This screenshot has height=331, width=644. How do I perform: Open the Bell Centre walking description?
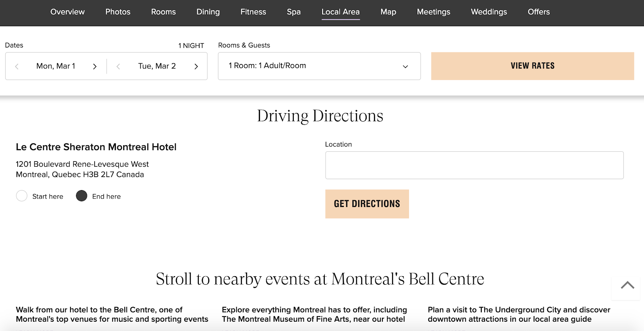pyautogui.click(x=112, y=314)
